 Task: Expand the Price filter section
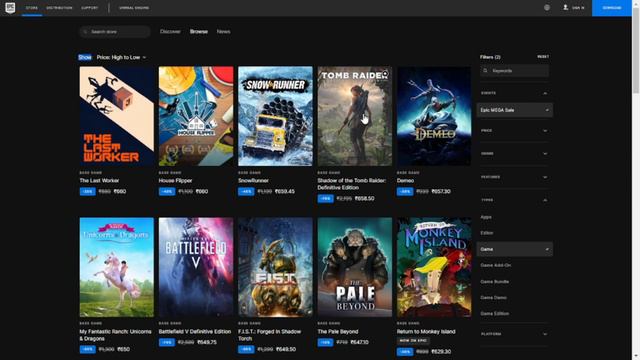click(x=514, y=131)
